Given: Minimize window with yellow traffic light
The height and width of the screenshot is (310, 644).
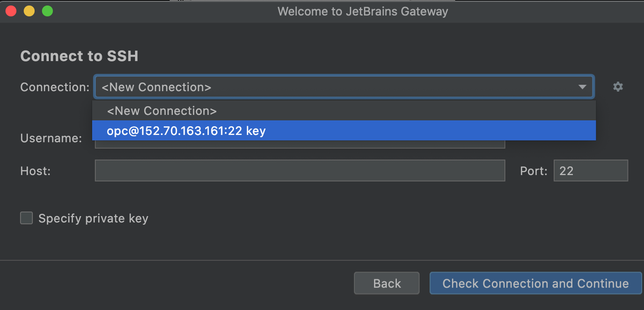Looking at the screenshot, I should (x=29, y=11).
